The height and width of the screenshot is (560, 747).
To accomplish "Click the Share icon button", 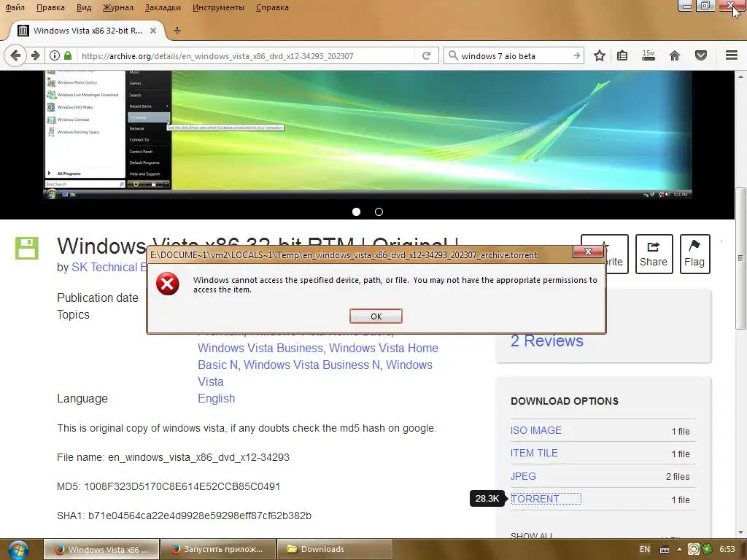I will pyautogui.click(x=654, y=254).
